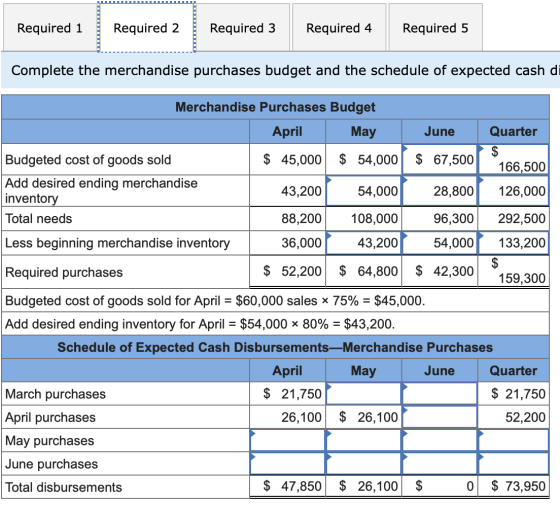Screen dimensions: 560x506
Task: Click the Add desired ending merchandise inventory label
Action: (101, 191)
